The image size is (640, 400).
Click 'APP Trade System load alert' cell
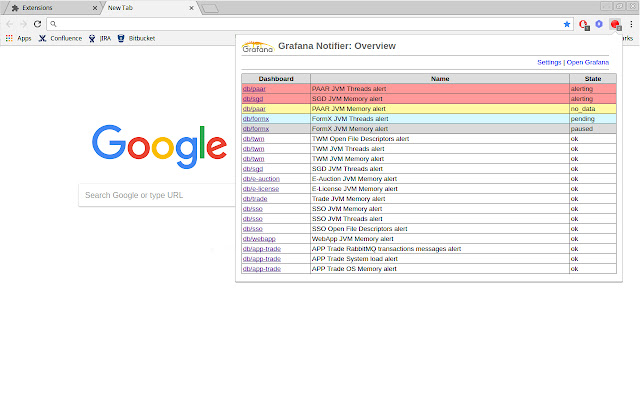pyautogui.click(x=440, y=259)
